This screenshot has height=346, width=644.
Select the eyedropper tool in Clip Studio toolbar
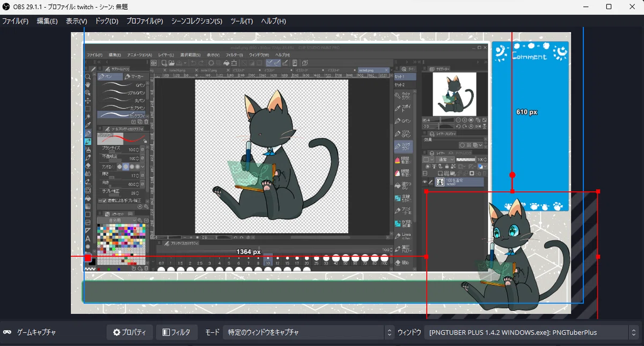tap(88, 125)
